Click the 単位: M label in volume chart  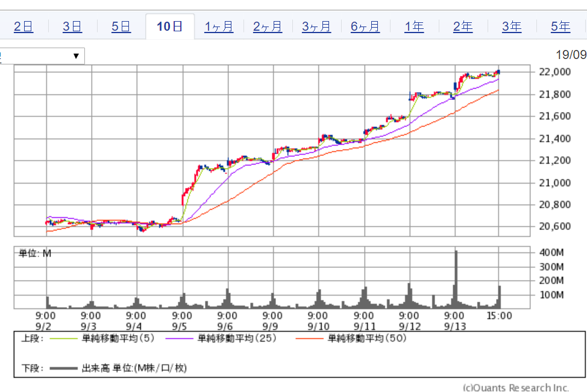point(35,254)
